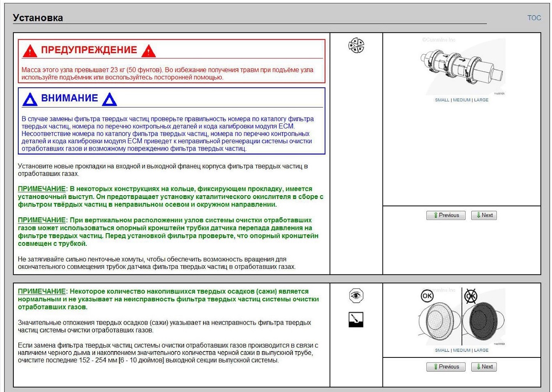Click the Next button under the first illustration
The height and width of the screenshot is (392, 552).
(484, 215)
